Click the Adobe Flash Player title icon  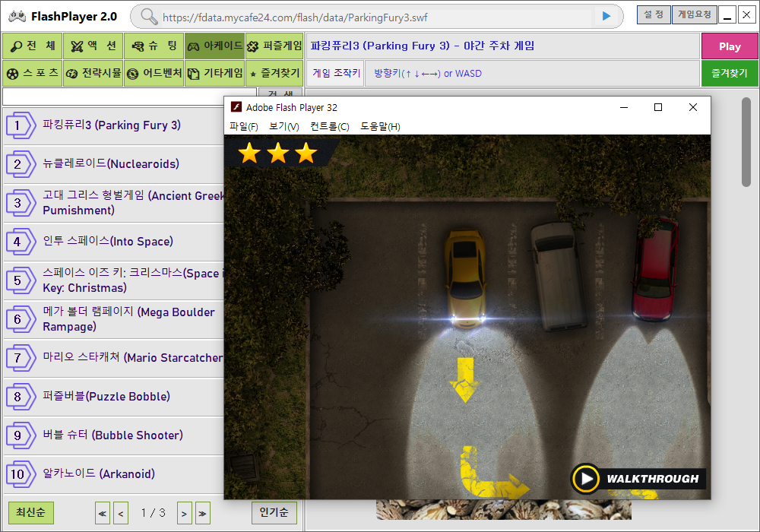click(x=236, y=107)
